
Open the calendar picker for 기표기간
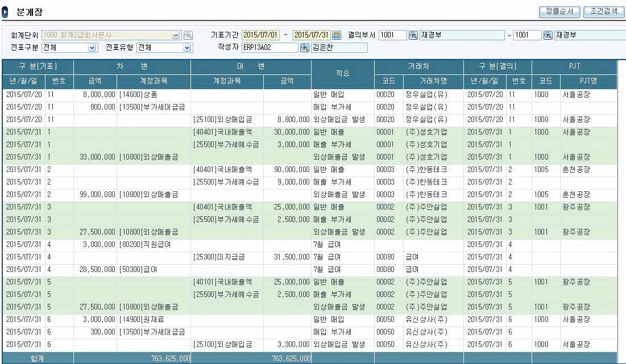336,35
